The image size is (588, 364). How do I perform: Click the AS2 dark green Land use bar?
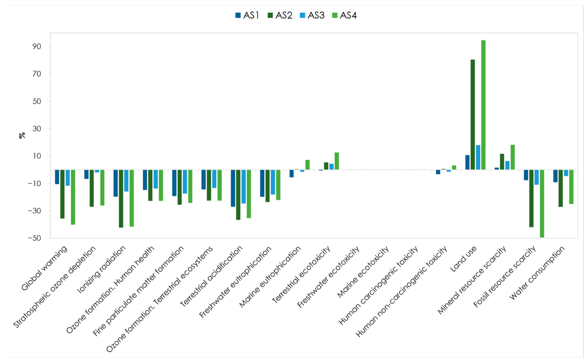coord(473,114)
